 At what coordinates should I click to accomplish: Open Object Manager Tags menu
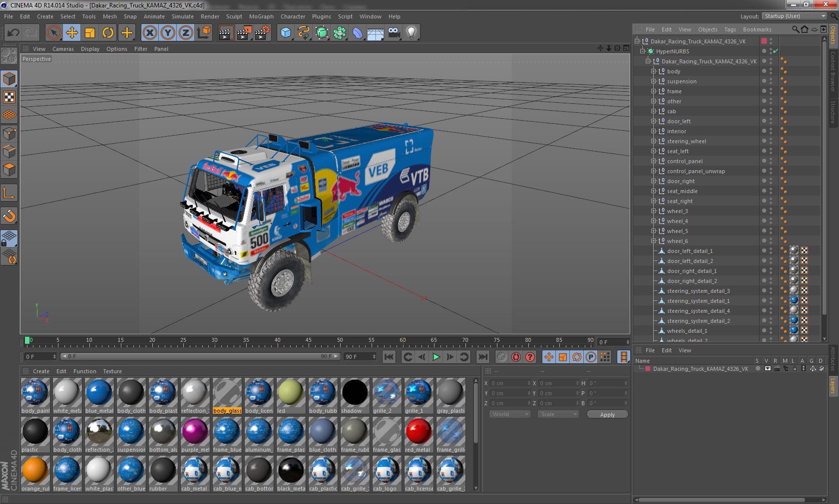(730, 29)
